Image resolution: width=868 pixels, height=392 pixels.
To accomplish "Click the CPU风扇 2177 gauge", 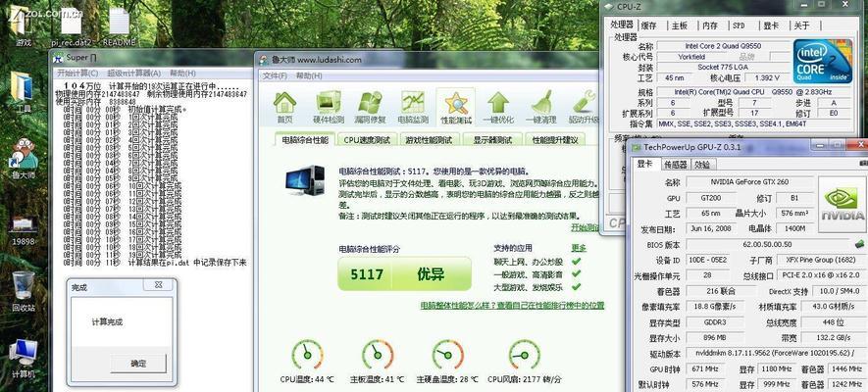I will [x=524, y=355].
